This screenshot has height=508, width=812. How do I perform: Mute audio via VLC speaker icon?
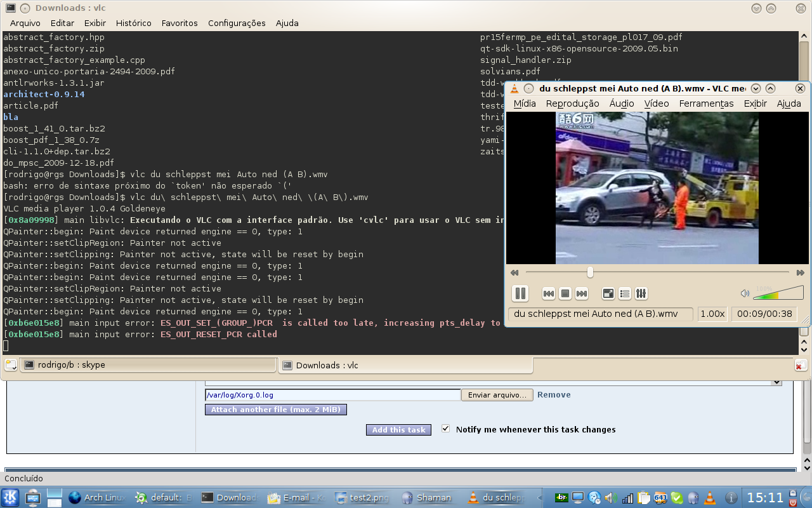(x=745, y=293)
